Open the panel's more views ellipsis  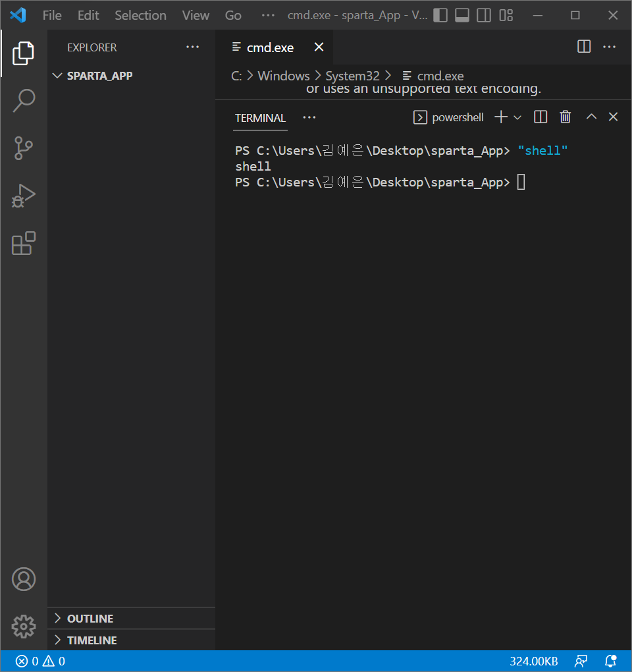click(309, 117)
